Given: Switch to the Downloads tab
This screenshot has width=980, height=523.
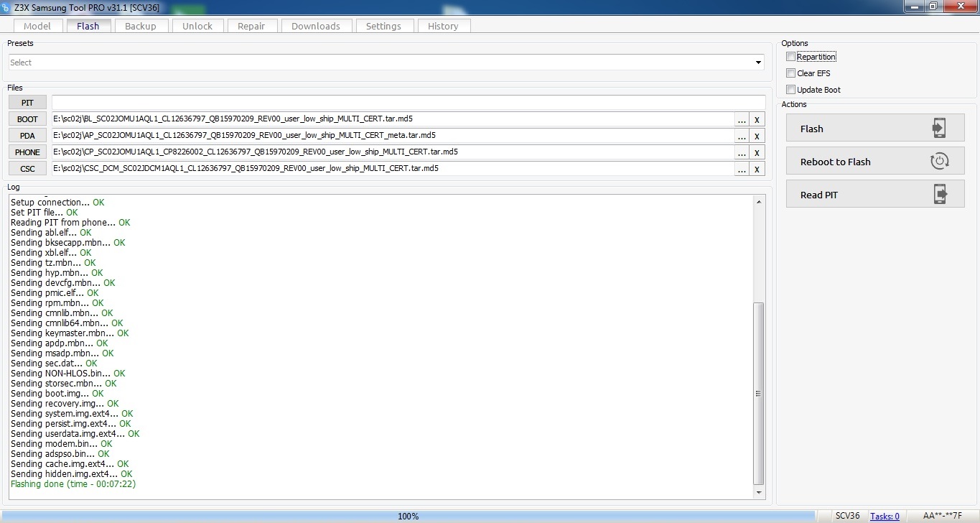Looking at the screenshot, I should [316, 26].
